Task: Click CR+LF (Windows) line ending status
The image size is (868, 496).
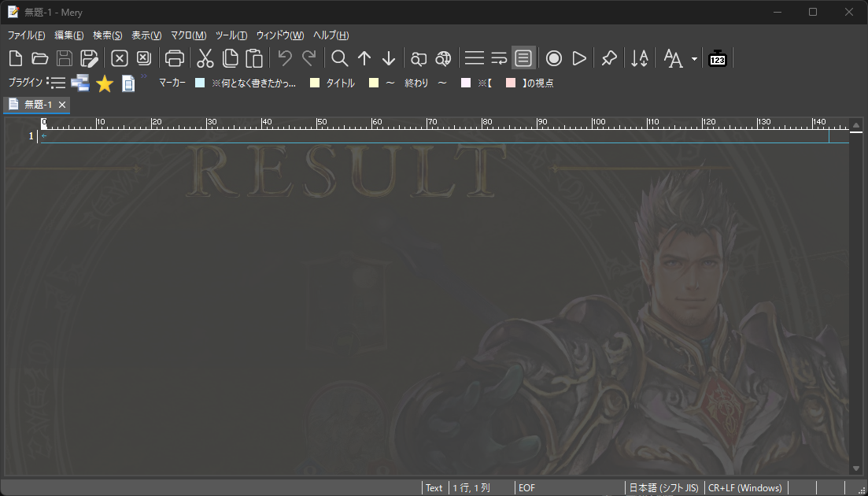Action: [x=744, y=487]
